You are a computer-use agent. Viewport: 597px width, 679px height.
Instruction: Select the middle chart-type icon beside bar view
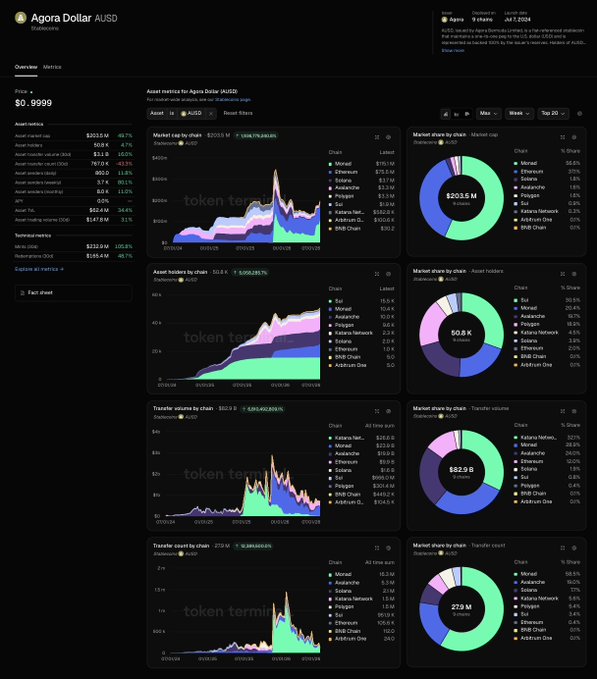point(456,114)
